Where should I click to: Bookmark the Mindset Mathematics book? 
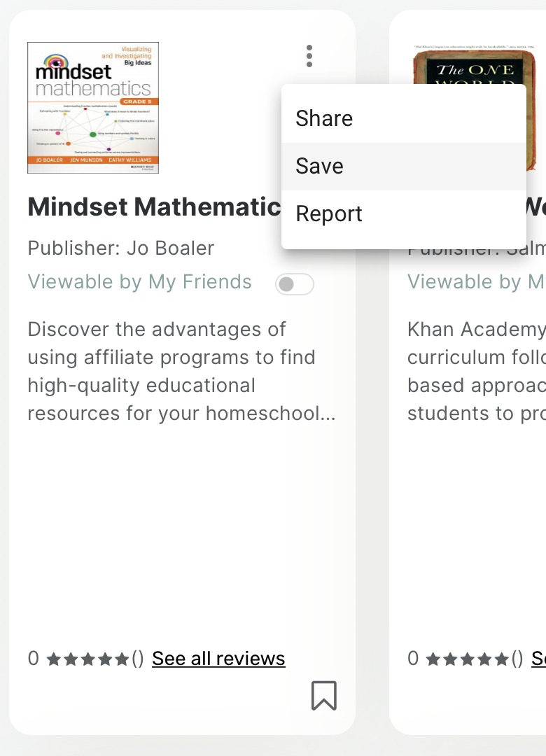pyautogui.click(x=324, y=696)
